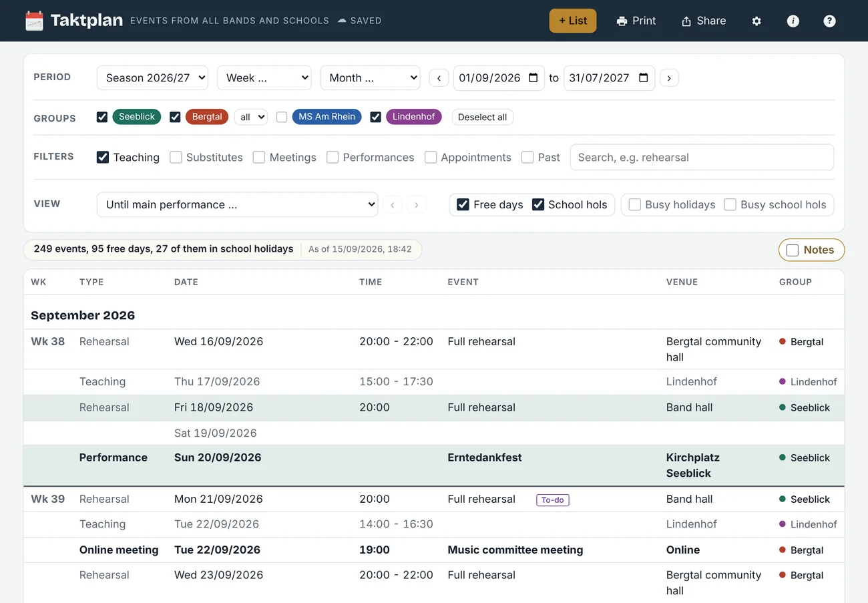Toggle the Notes checkbox
Screen dimensions: 868x603
[x=793, y=250]
